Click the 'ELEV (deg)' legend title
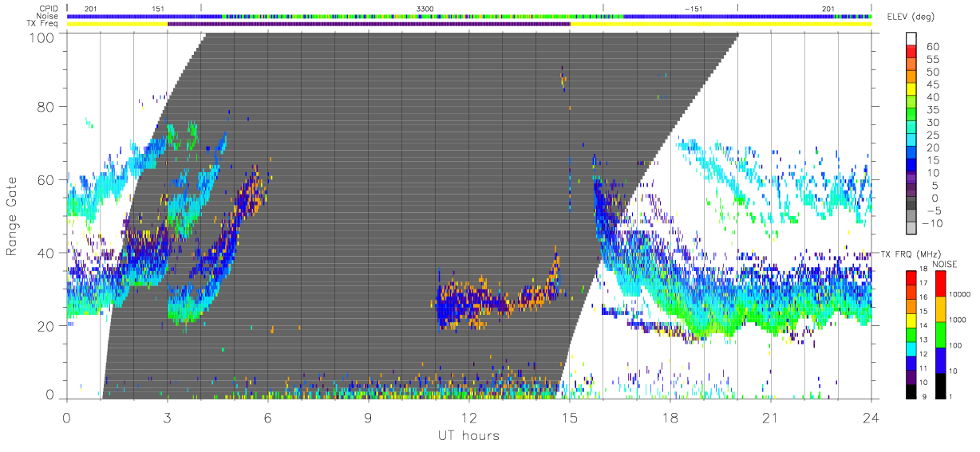The width and height of the screenshot is (980, 452). tap(911, 17)
